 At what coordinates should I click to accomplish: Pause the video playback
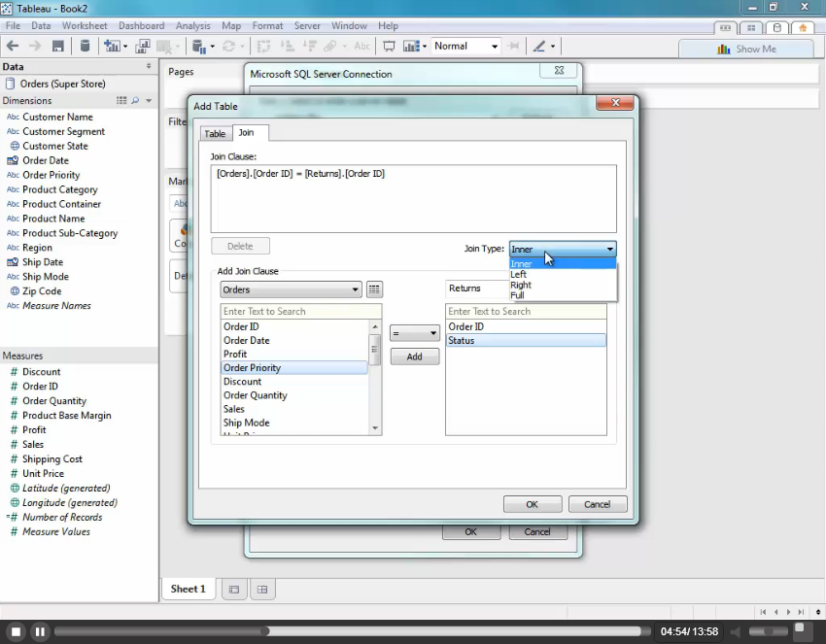(x=40, y=631)
